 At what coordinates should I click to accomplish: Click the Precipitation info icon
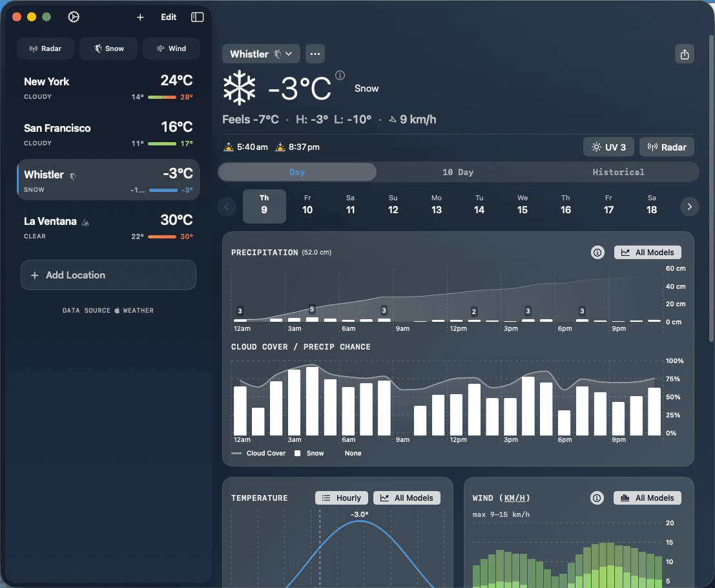click(x=597, y=252)
